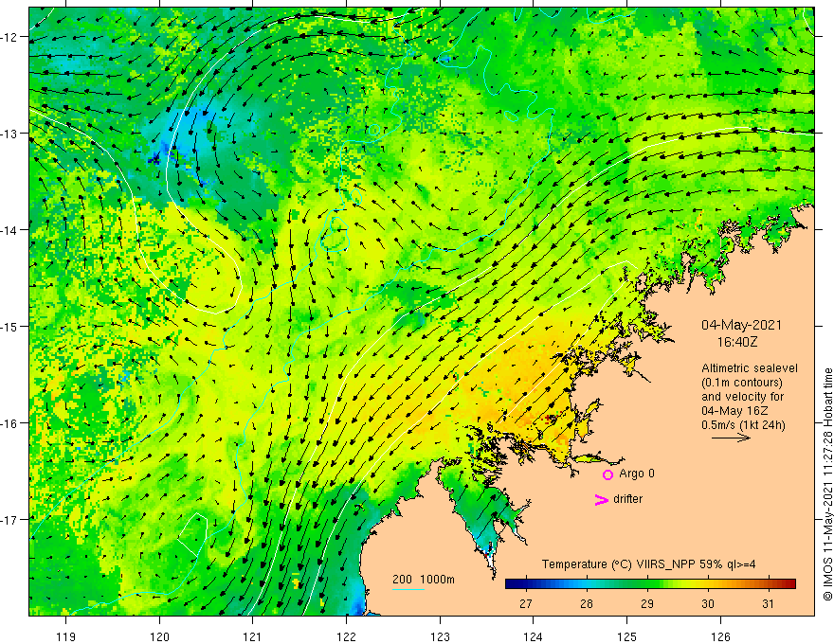The height and width of the screenshot is (644, 834).
Task: Click the longitude axis label 125
Action: [x=627, y=636]
